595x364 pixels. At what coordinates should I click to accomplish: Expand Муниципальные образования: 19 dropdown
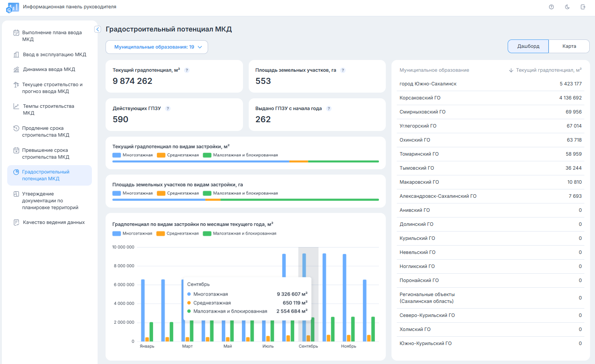coord(157,47)
